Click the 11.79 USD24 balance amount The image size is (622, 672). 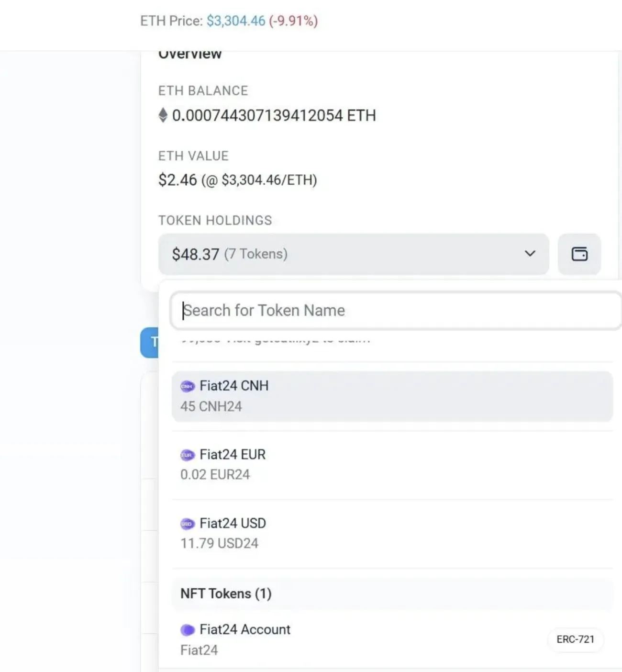coord(219,543)
